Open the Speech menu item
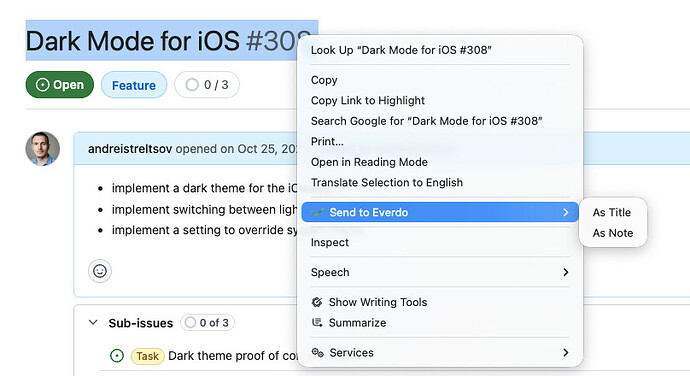 pyautogui.click(x=440, y=272)
